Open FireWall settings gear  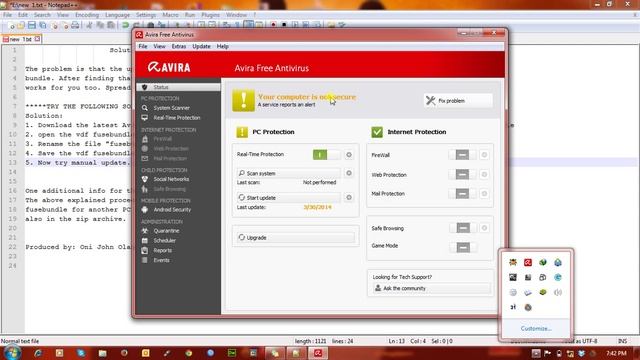click(x=484, y=155)
